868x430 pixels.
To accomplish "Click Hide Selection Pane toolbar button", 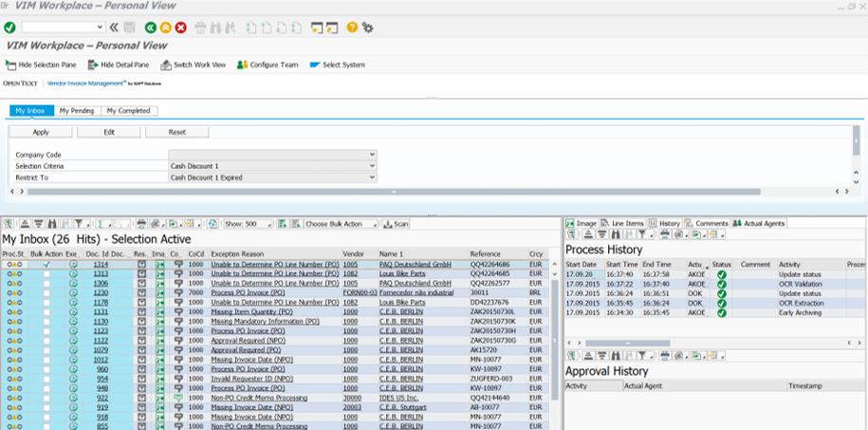I will (41, 65).
